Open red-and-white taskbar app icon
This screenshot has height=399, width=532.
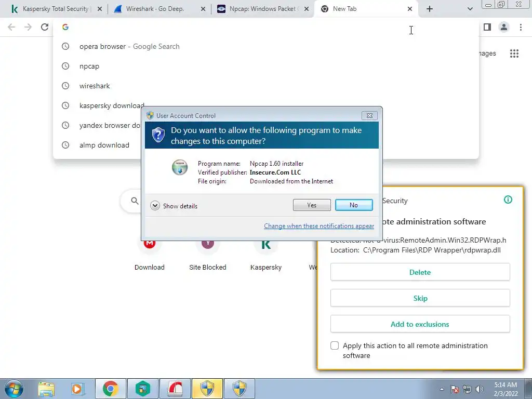coord(175,389)
